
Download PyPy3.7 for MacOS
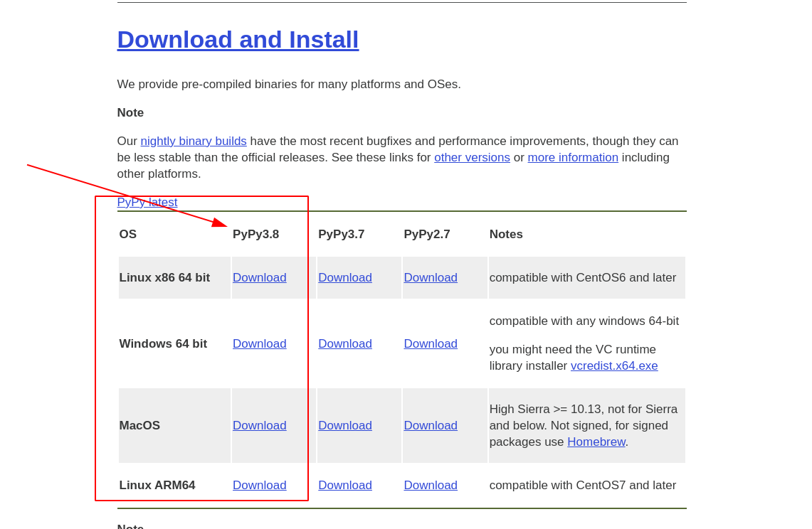point(345,426)
